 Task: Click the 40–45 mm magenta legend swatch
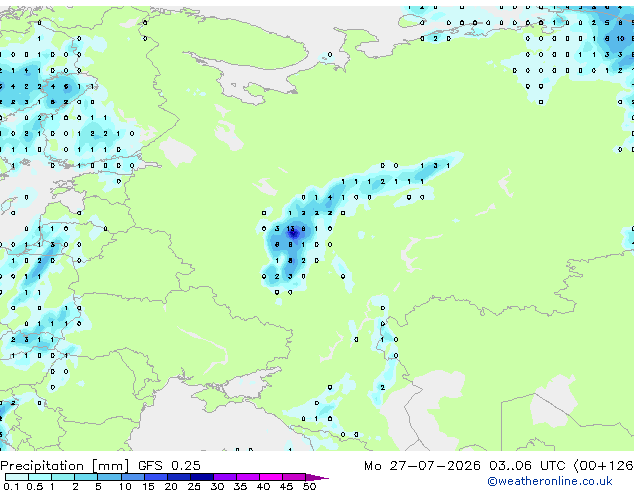coord(271,477)
